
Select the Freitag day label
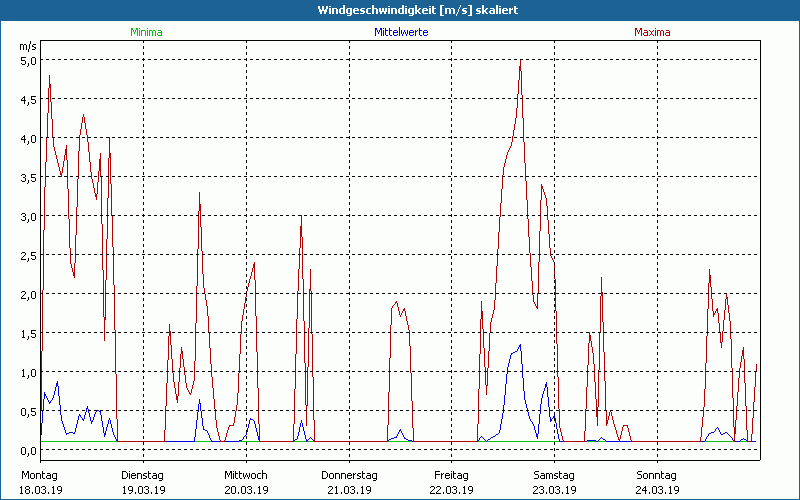(452, 475)
